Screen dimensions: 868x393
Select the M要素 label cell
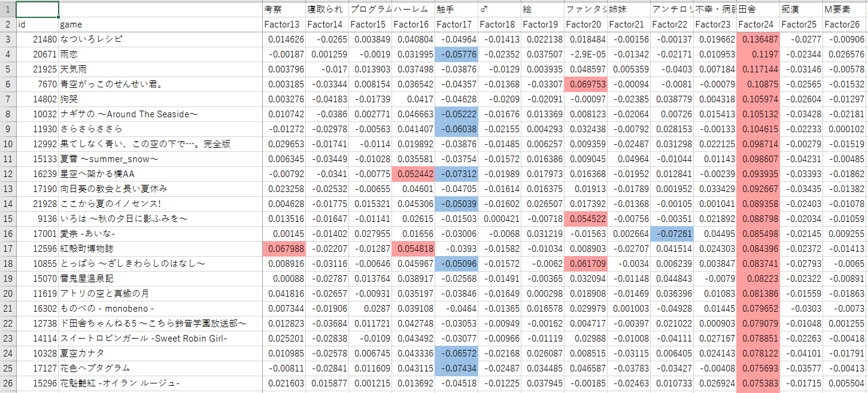coord(845,9)
